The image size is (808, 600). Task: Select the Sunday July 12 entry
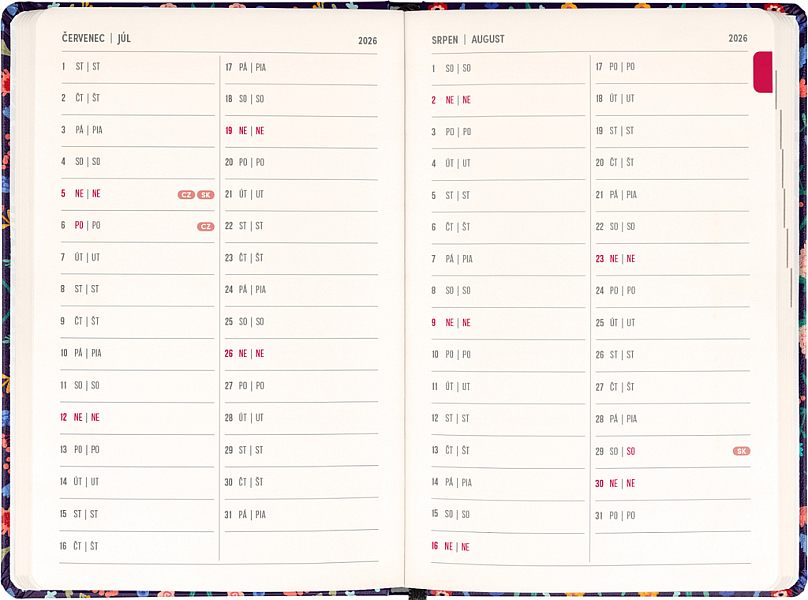81,417
